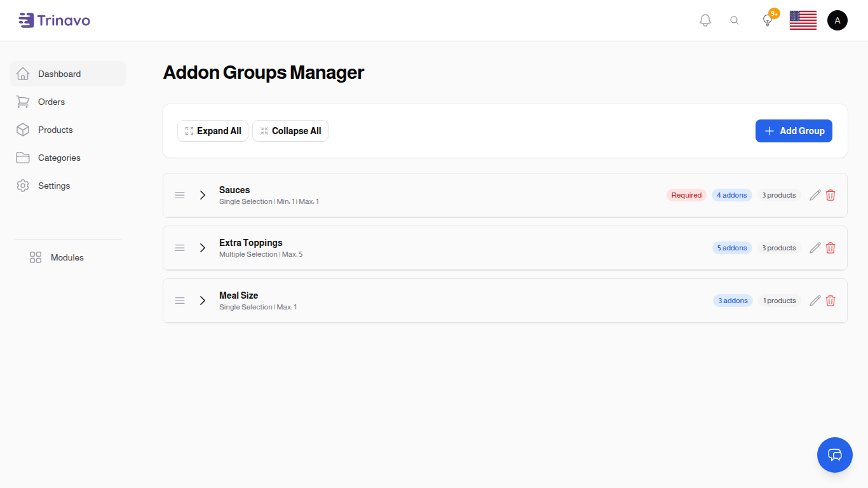Screen dimensions: 868x488
Task: Open the user avatar menu
Action: tap(837, 20)
